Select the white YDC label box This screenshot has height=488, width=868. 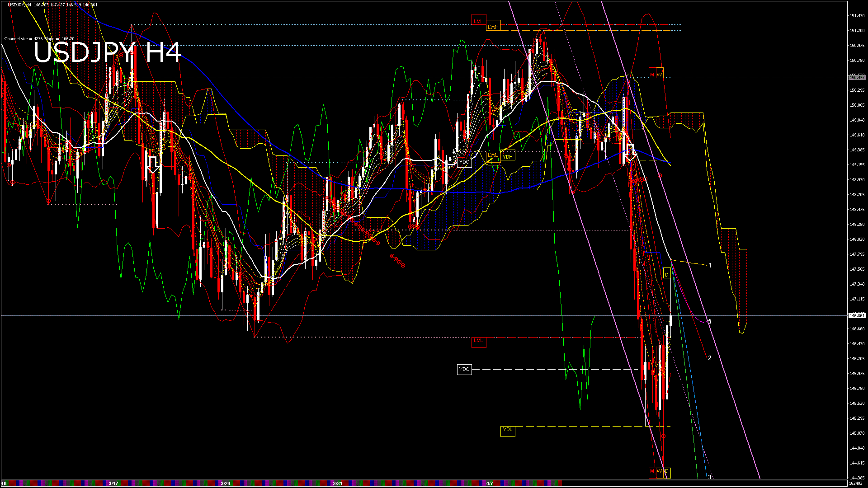click(x=464, y=370)
